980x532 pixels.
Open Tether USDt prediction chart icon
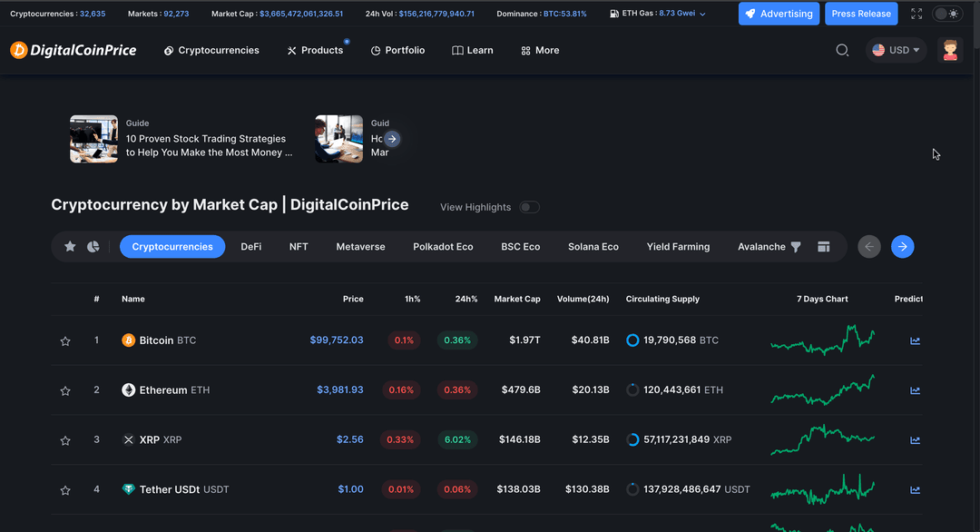coord(915,489)
